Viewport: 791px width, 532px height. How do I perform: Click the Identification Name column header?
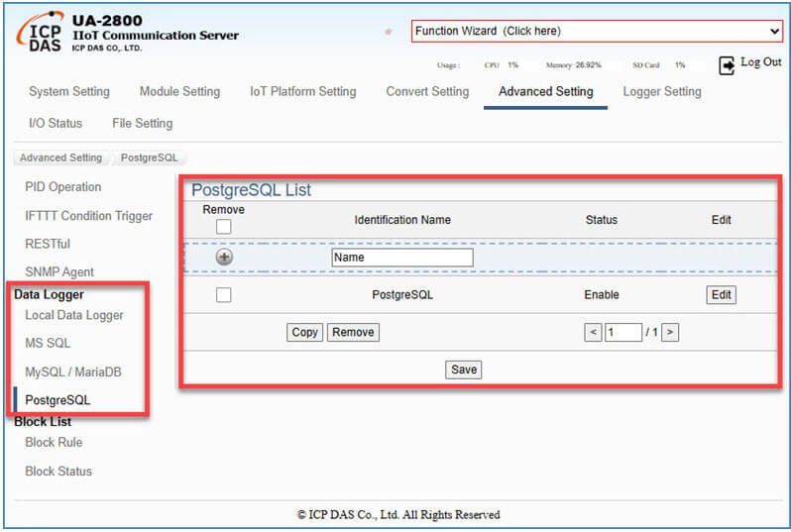402,220
